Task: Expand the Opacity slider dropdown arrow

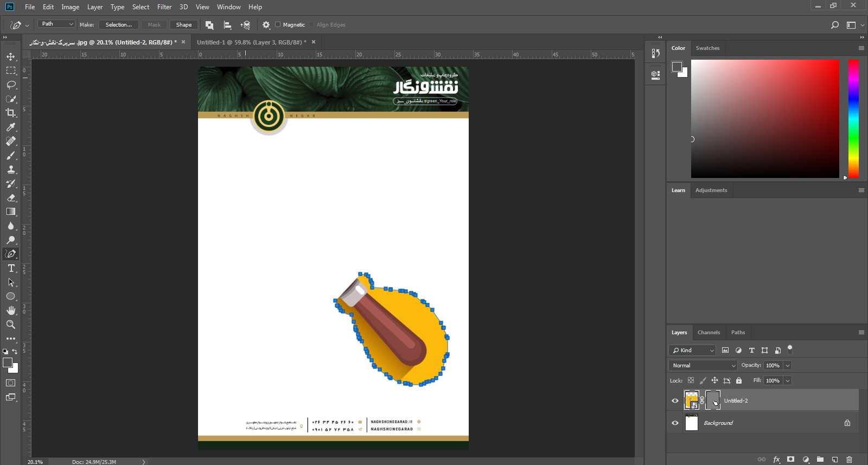Action: pyautogui.click(x=788, y=366)
